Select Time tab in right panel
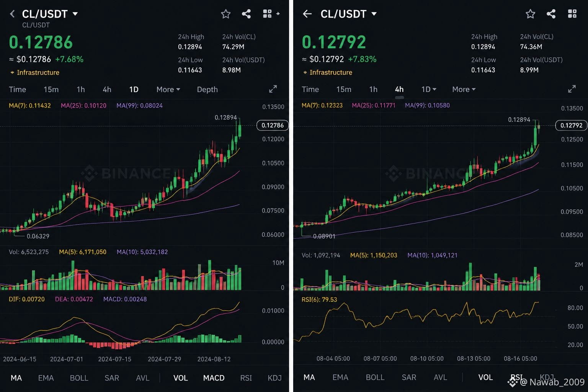Screen dimensions: 588x392 coord(310,89)
